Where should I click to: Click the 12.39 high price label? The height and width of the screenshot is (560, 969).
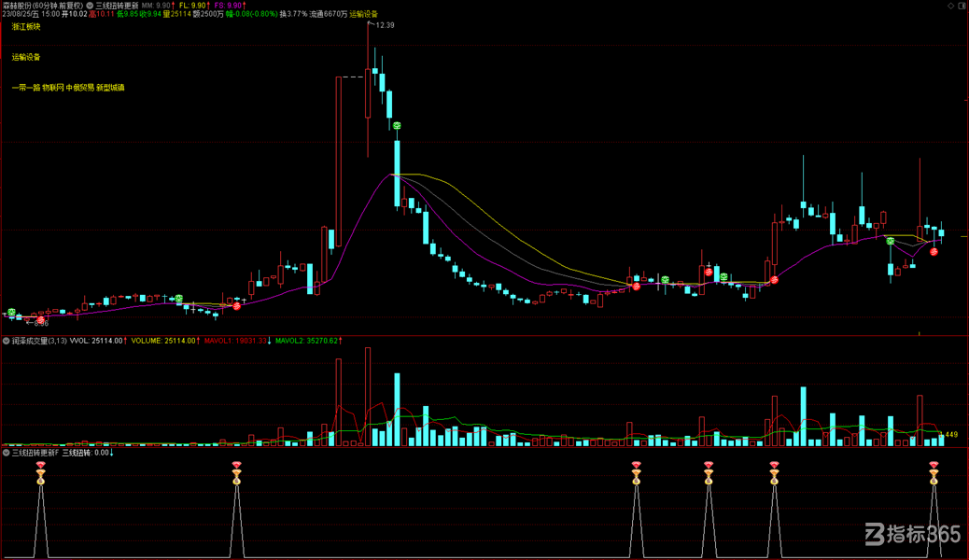point(385,25)
